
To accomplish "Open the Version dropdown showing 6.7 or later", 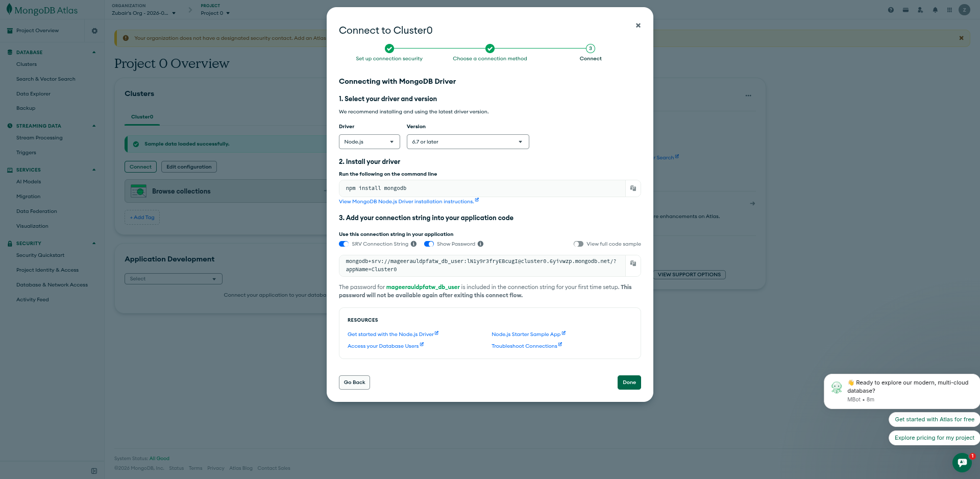I will point(468,142).
